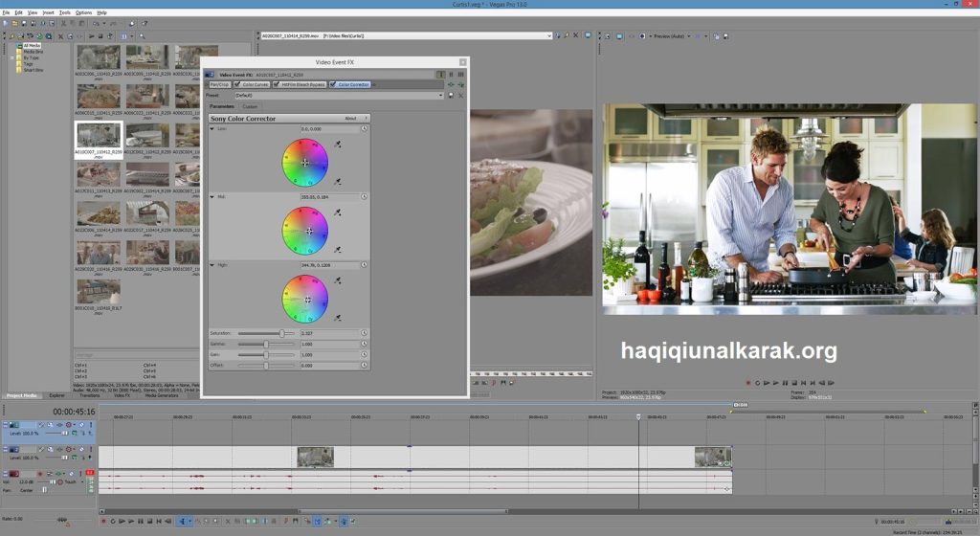Viewport: 980px width, 536px height.
Task: Click the About button in Sony Color Corrector
Action: [x=350, y=118]
